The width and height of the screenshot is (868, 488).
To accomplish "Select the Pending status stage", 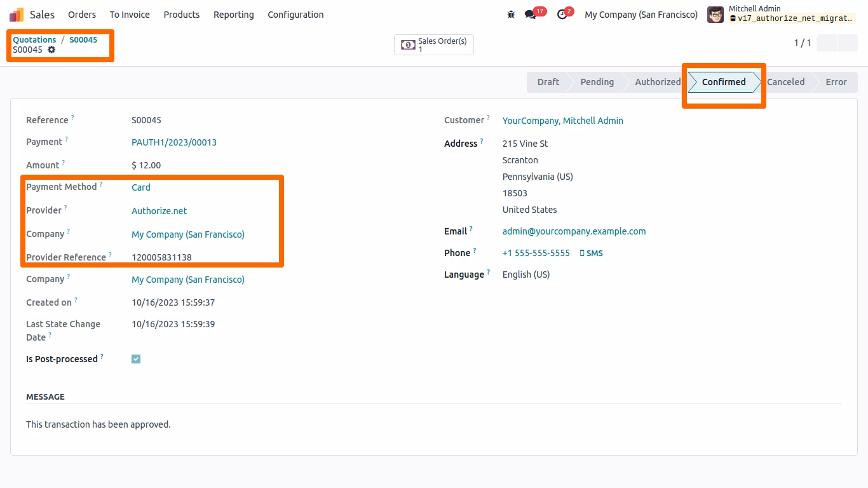I will pyautogui.click(x=597, y=82).
